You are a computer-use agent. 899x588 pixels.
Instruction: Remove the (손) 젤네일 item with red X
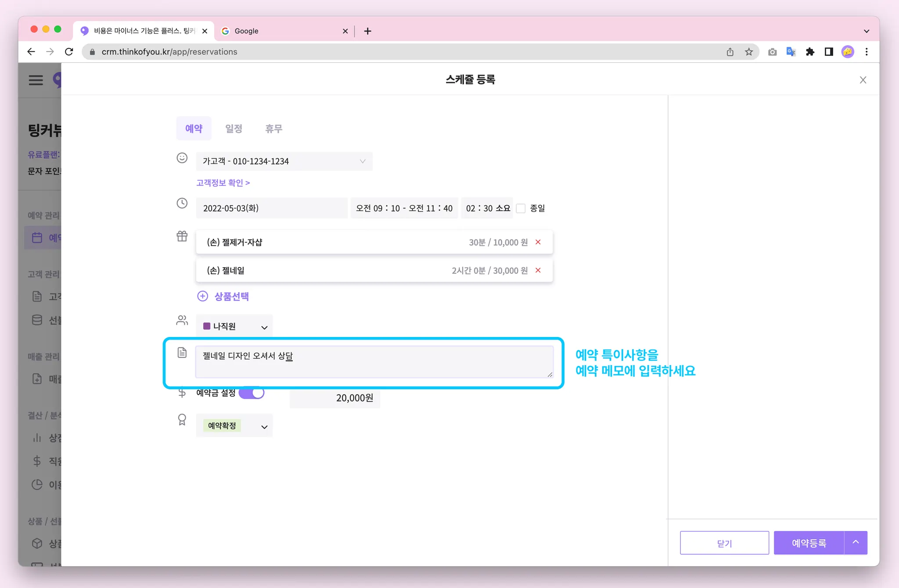coord(538,270)
